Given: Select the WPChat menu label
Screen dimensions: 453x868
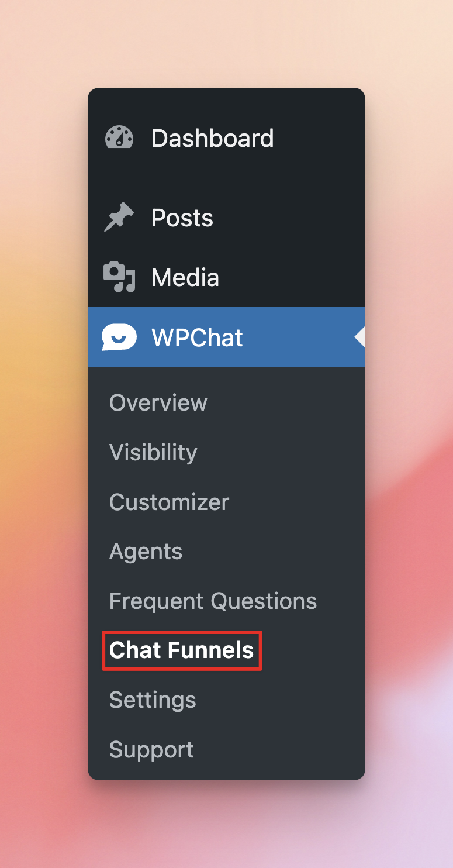Looking at the screenshot, I should pyautogui.click(x=197, y=337).
